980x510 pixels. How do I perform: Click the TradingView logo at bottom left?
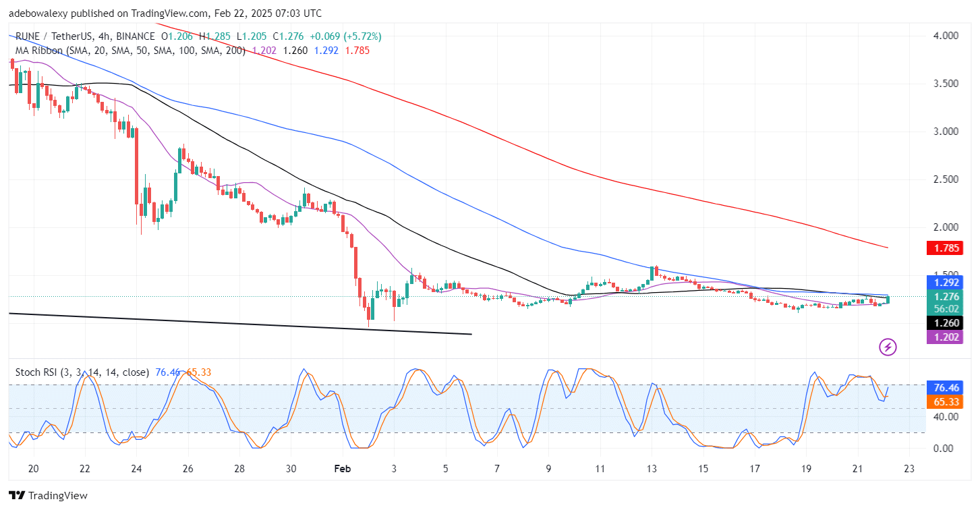pos(49,496)
